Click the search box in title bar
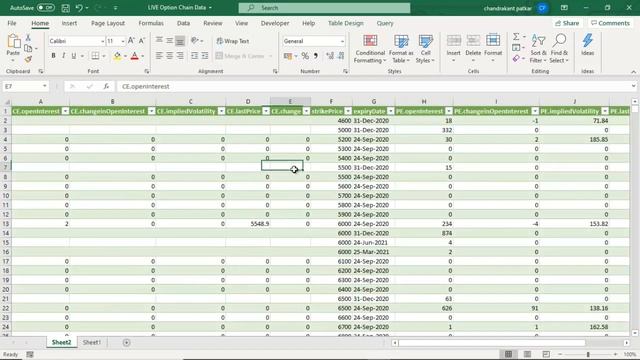640x360 pixels. coord(324,8)
